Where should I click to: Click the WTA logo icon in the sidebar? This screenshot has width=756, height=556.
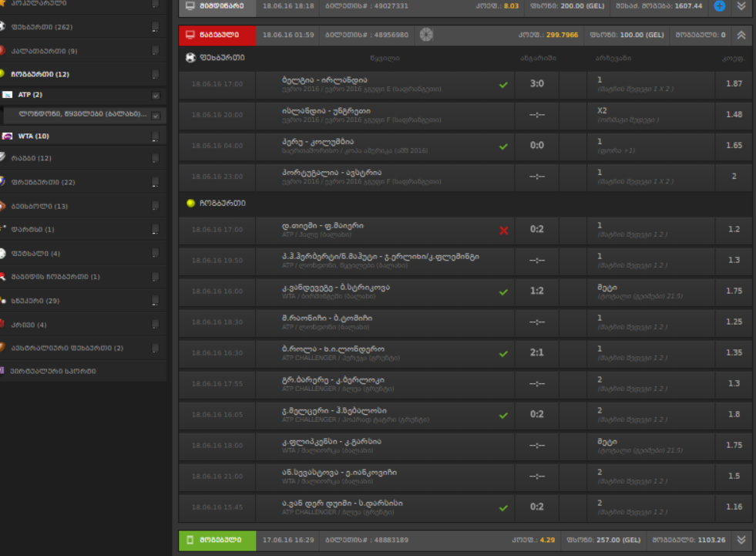(7, 136)
